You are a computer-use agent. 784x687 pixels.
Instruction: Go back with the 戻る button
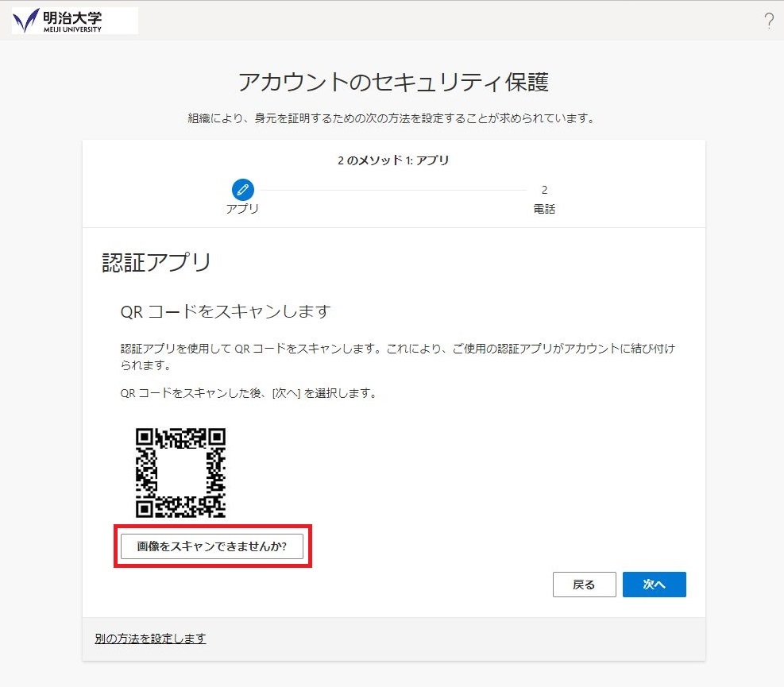pos(584,585)
